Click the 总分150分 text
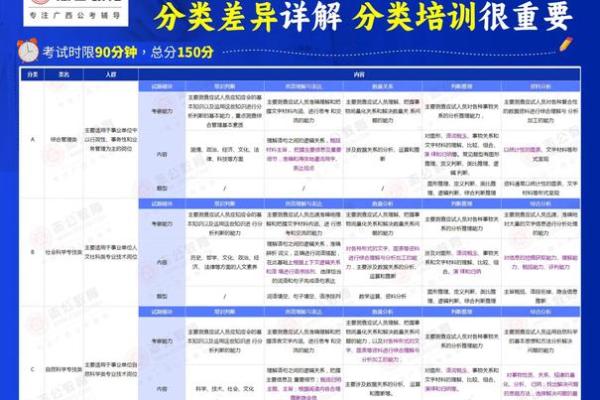600x400 pixels. (x=182, y=52)
